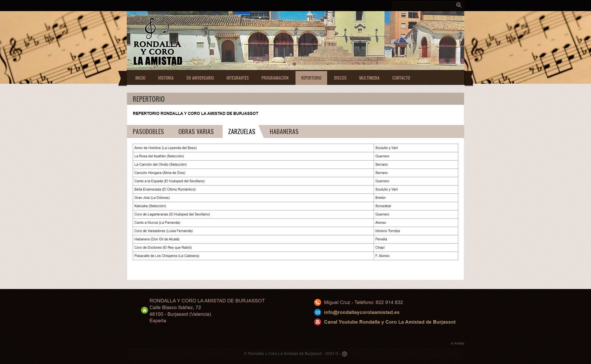Click the red YouTube icon
This screenshot has height=364, width=591.
317,322
